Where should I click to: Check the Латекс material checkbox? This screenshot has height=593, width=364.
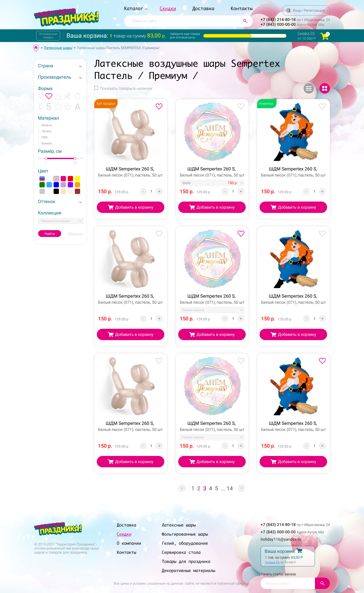pos(39,131)
